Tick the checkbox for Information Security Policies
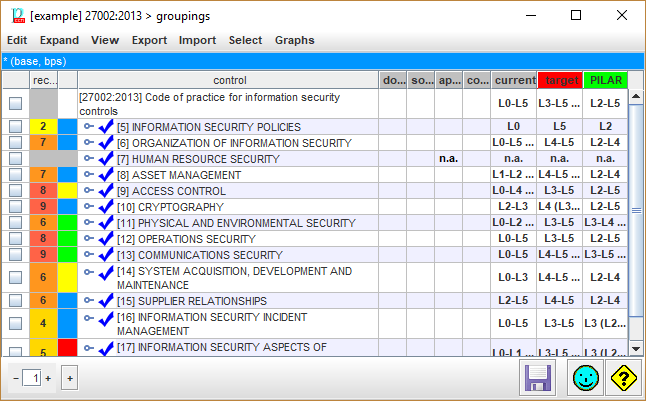 15,127
